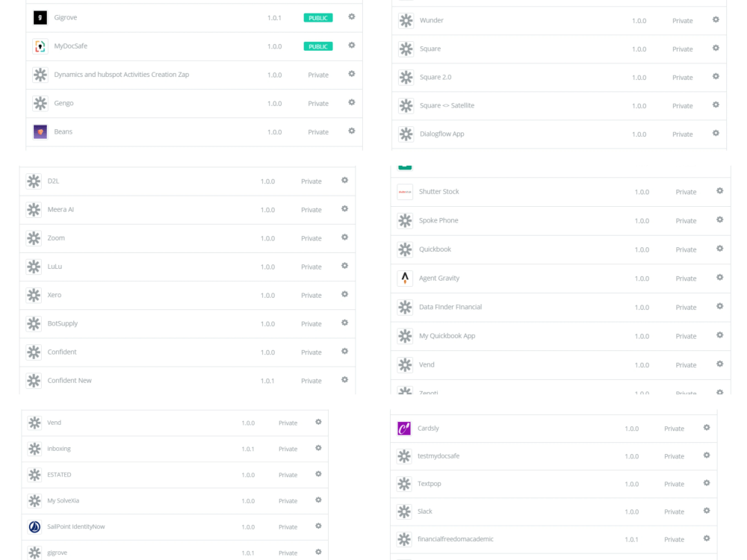This screenshot has width=747, height=560.
Task: Click gear for Dynamics and hubspot Activities Creation Zap
Action: (352, 74)
